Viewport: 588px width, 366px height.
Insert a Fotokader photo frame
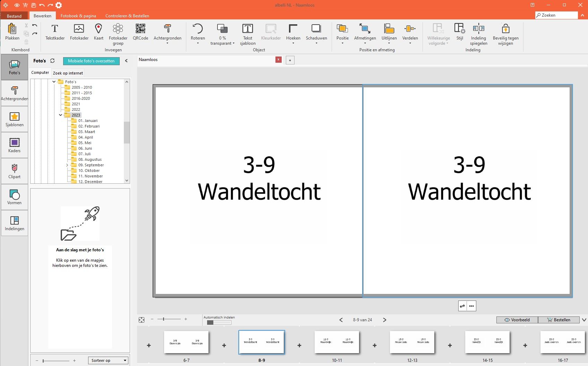pyautogui.click(x=79, y=32)
